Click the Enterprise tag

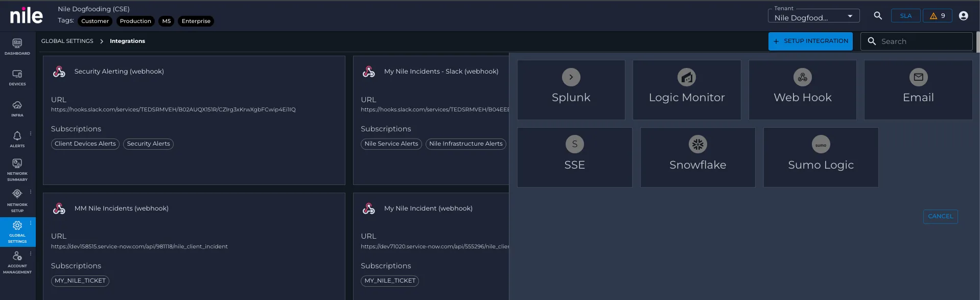coord(196,21)
